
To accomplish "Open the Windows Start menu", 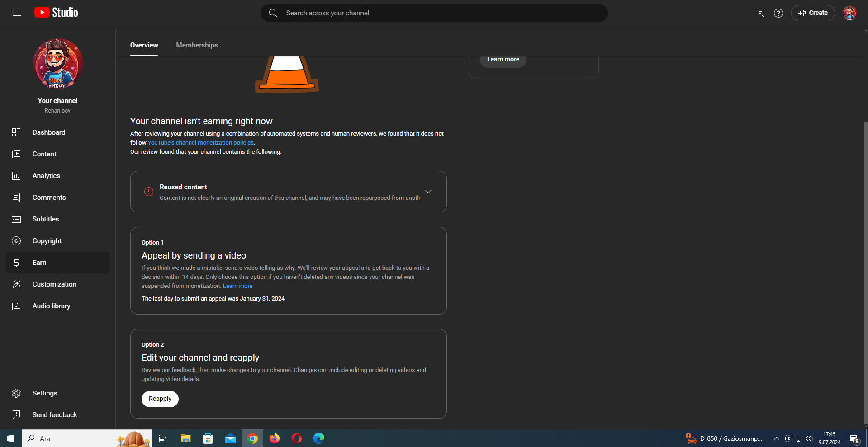I will click(11, 438).
